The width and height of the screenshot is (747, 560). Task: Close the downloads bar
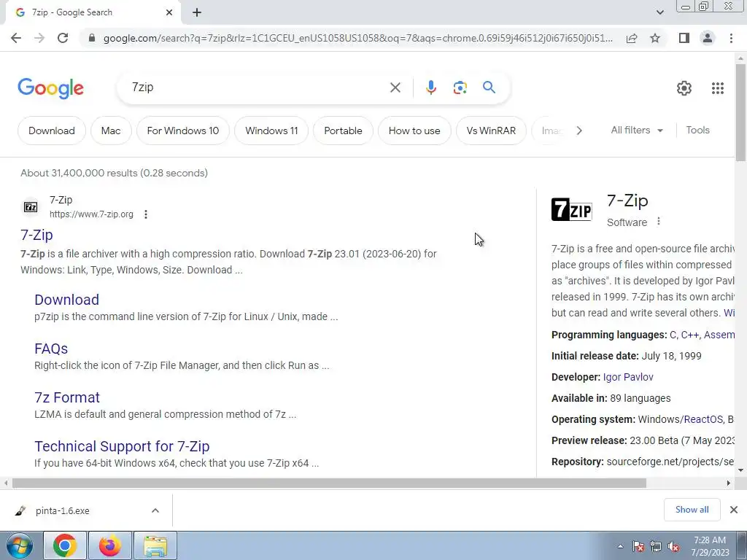click(734, 510)
